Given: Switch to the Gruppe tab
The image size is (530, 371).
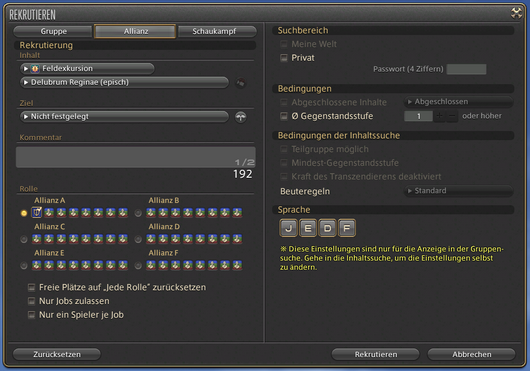Looking at the screenshot, I should (x=53, y=31).
